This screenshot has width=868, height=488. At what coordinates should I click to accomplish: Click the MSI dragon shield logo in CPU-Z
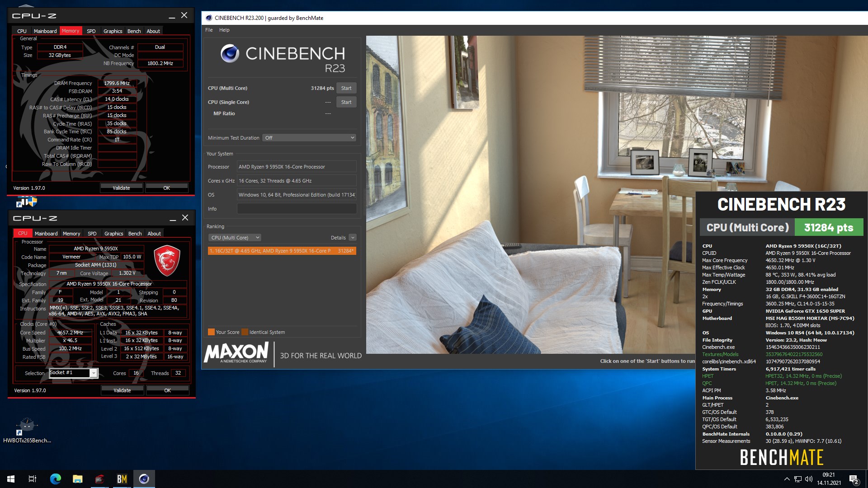167,261
